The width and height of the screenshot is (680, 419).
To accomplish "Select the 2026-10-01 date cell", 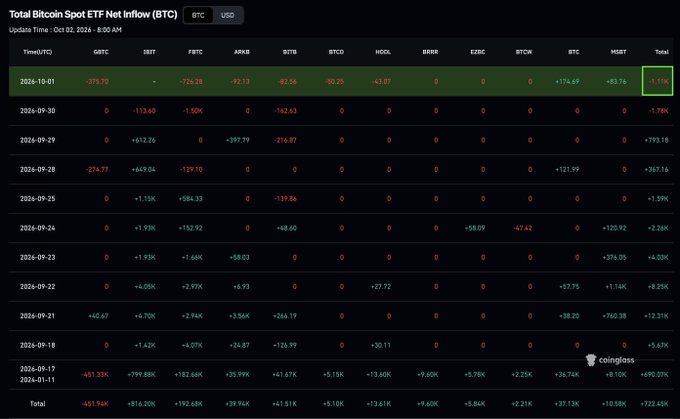I will (38, 82).
